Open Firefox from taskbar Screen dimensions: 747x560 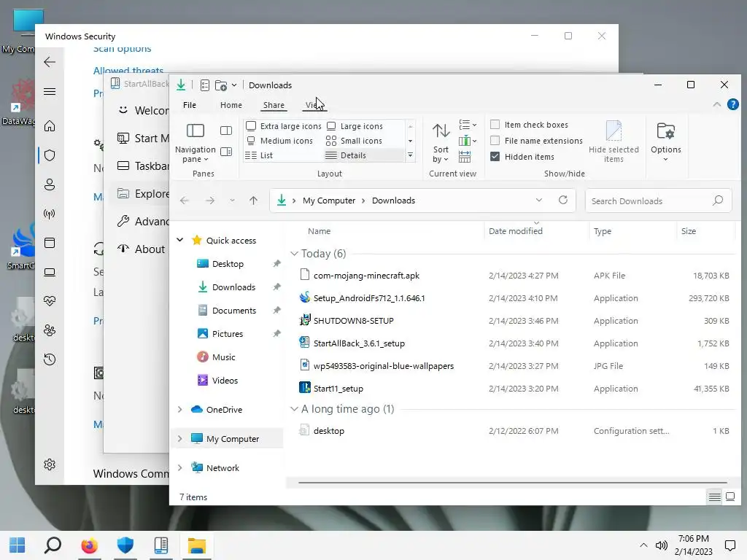(89, 545)
